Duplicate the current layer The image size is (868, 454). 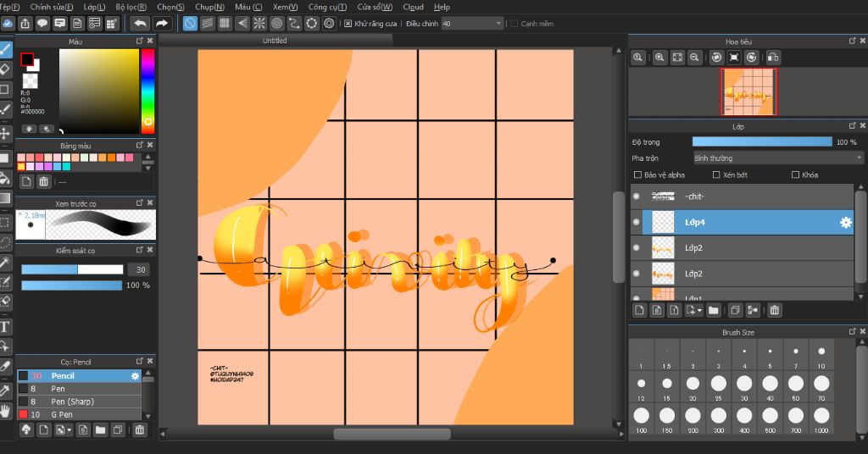735,310
